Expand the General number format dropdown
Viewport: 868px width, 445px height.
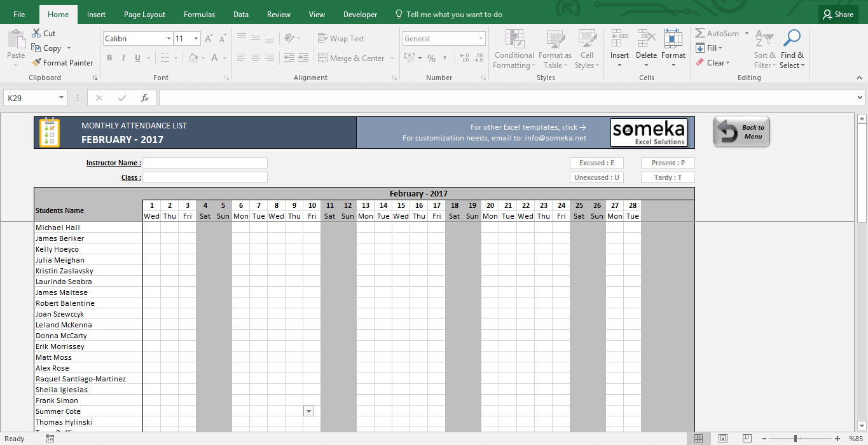click(480, 39)
